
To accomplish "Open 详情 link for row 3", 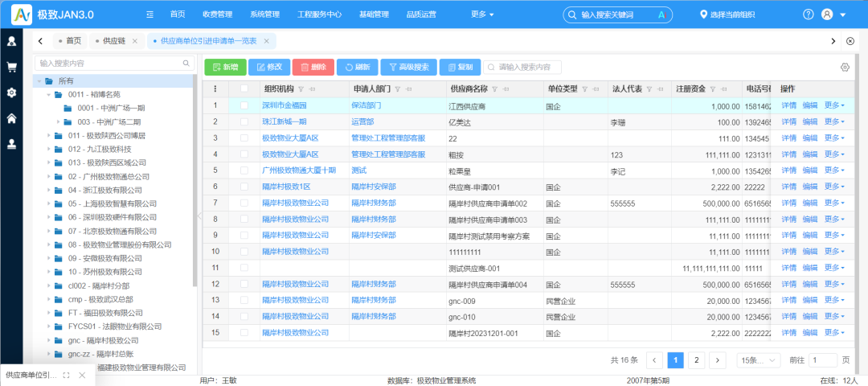I will click(x=789, y=138).
